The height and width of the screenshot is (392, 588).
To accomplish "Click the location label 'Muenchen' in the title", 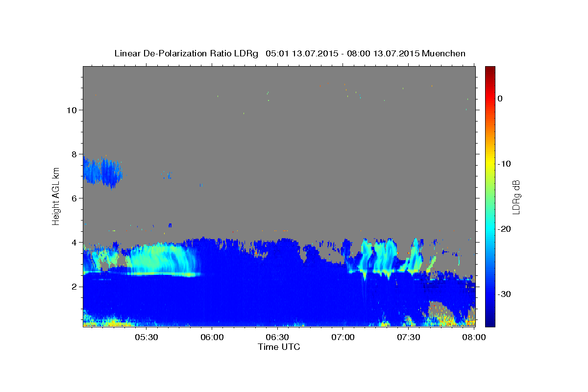I will (444, 53).
